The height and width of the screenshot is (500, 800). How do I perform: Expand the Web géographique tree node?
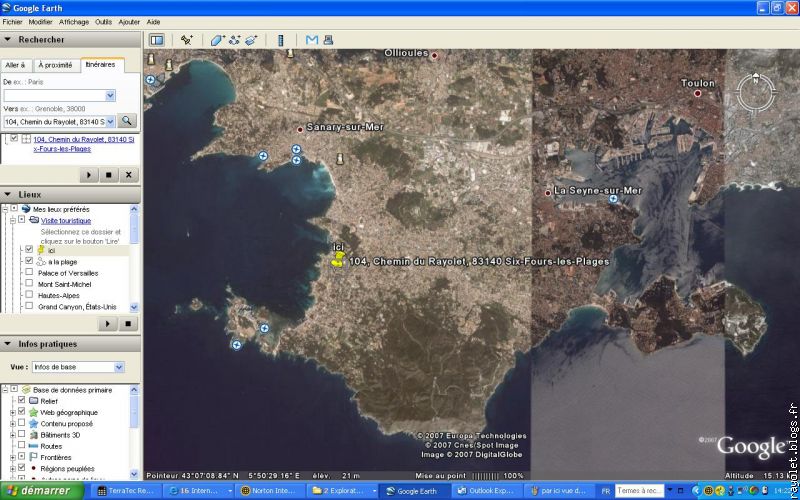coord(12,412)
